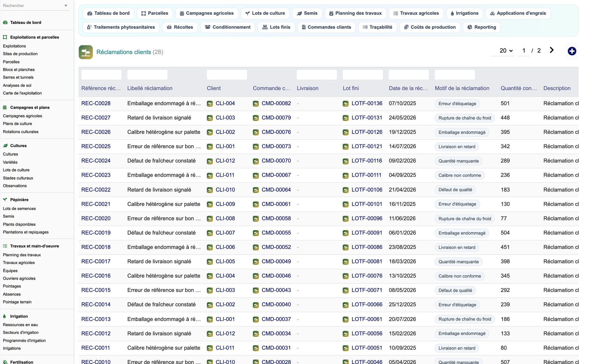The image size is (589, 364).
Task: Sort by Date de la réclamation column header
Action: [x=408, y=88]
